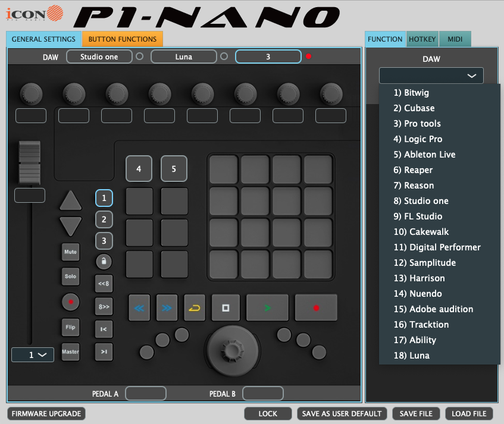The image size is (504, 424).
Task: Click the Lock button
Action: pyautogui.click(x=268, y=413)
